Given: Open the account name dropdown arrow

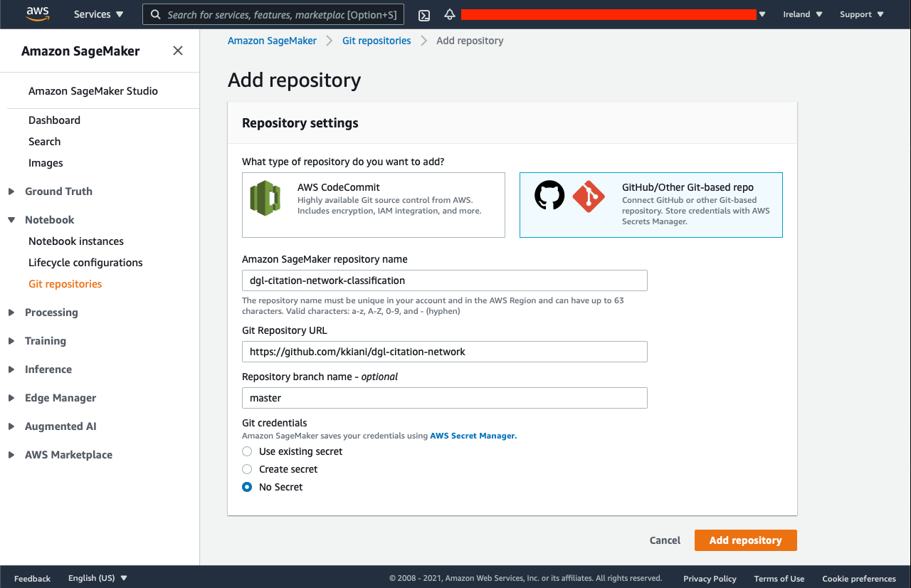Looking at the screenshot, I should coord(762,14).
